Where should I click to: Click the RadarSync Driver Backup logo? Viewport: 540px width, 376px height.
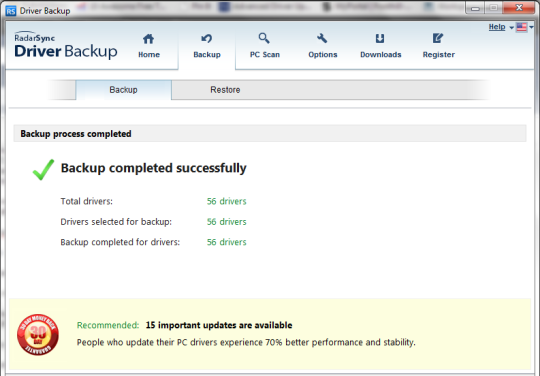(x=66, y=45)
